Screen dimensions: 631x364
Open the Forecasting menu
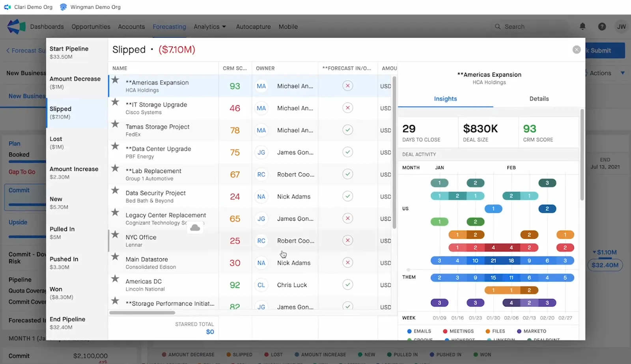(169, 26)
